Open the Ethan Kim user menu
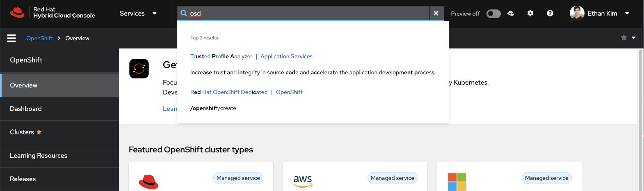The image size is (644, 191). [600, 14]
